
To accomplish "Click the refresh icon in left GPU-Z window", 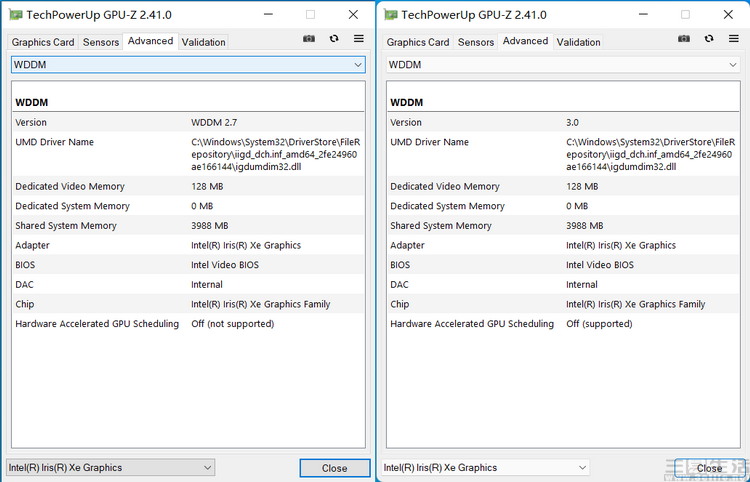I will pyautogui.click(x=334, y=38).
